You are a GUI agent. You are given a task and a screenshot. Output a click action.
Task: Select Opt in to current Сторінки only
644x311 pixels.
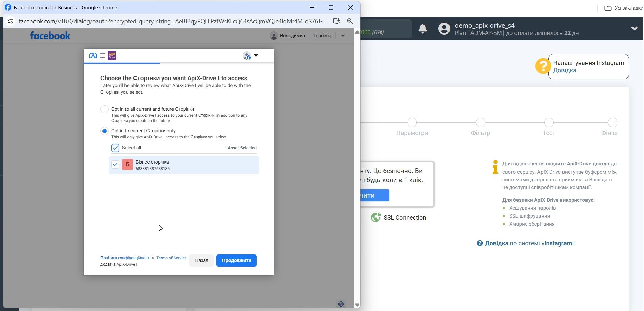click(x=105, y=131)
